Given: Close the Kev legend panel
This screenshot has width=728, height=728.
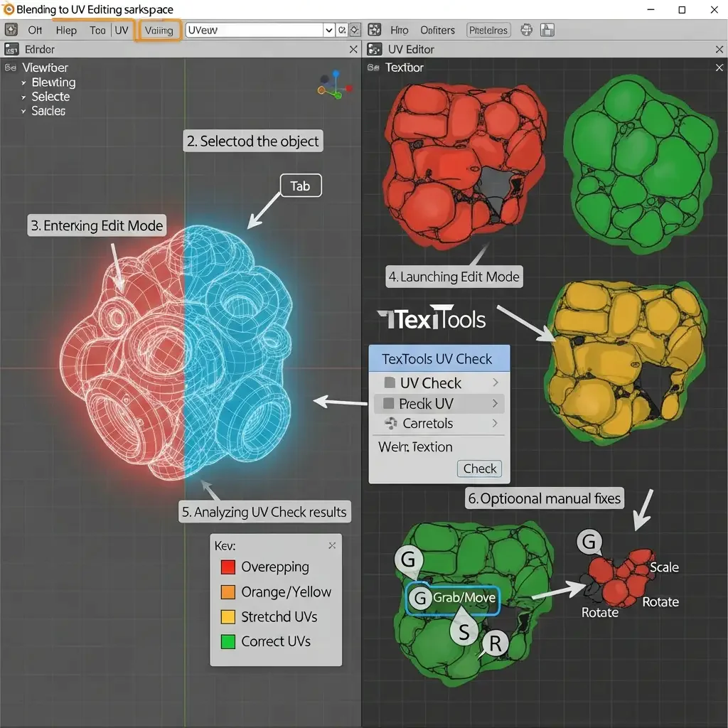Looking at the screenshot, I should click(x=332, y=546).
